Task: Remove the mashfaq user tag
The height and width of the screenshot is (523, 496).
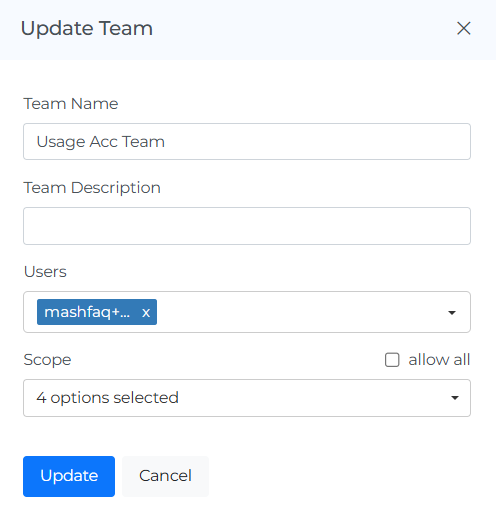Action: [146, 313]
